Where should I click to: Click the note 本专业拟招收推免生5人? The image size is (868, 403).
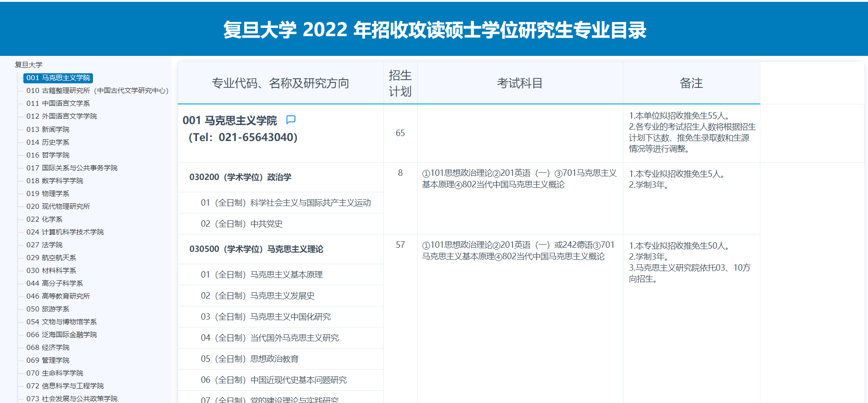click(x=677, y=174)
